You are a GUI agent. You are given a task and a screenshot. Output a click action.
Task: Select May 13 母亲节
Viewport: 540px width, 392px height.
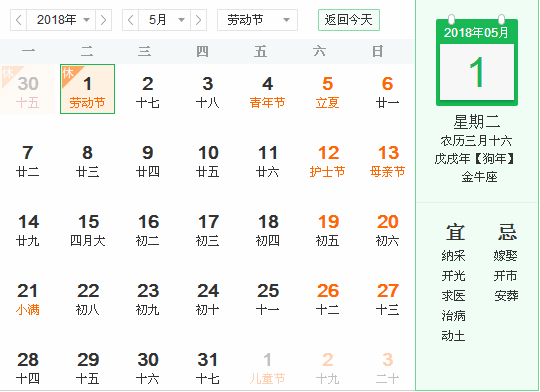point(387,161)
